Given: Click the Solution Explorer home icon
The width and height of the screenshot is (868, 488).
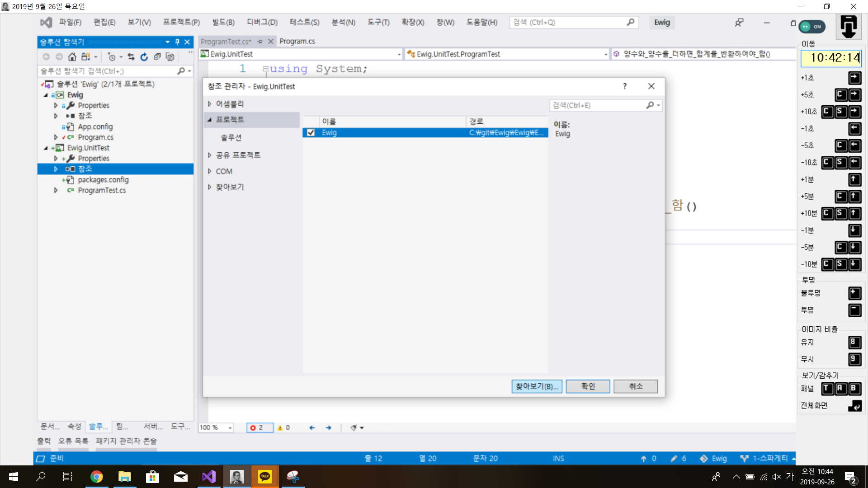Looking at the screenshot, I should pos(72,56).
